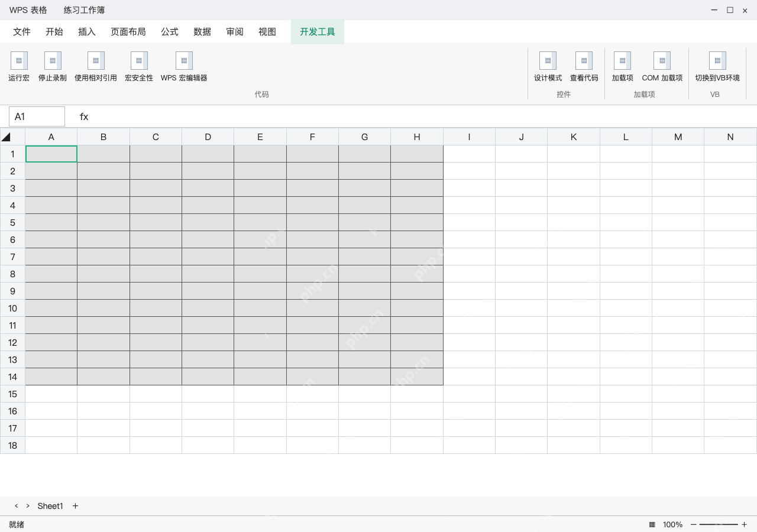The image size is (757, 532).
Task: Select the Sheet1 sheet tab
Action: [50, 506]
